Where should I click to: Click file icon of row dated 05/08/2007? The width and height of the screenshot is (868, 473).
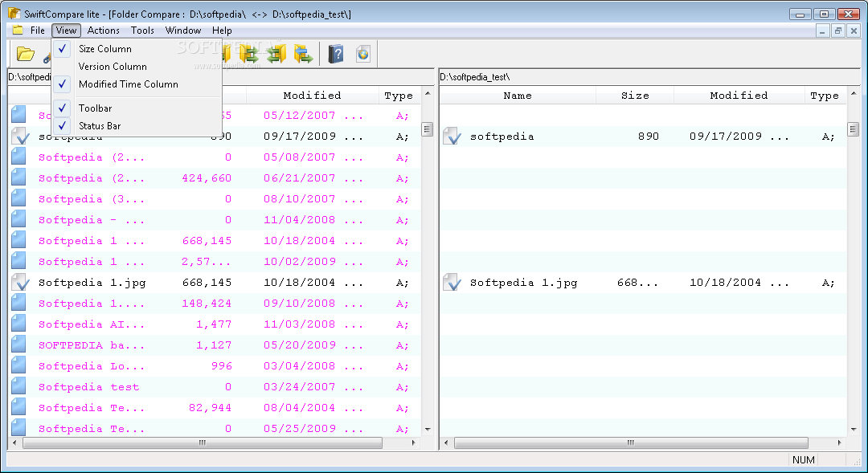(18, 157)
